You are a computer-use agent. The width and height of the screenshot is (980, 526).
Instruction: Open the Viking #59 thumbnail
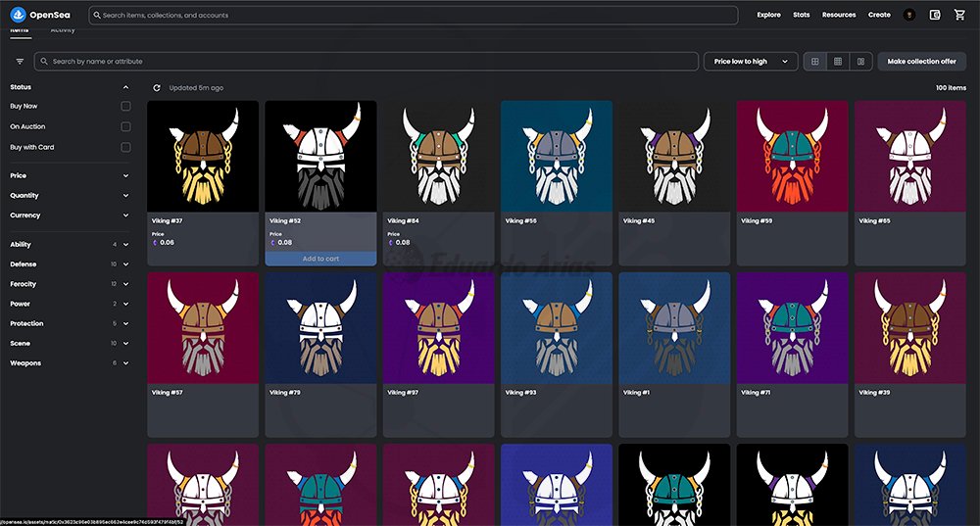click(792, 156)
